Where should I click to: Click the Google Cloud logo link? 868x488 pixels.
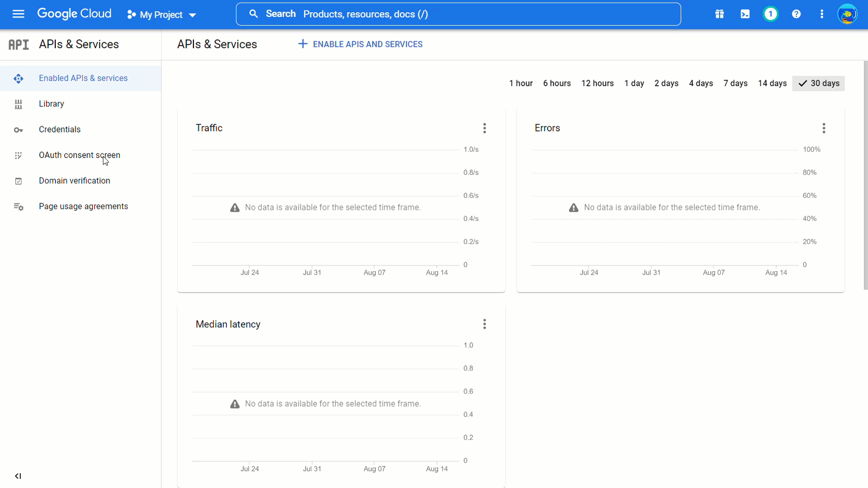click(74, 14)
